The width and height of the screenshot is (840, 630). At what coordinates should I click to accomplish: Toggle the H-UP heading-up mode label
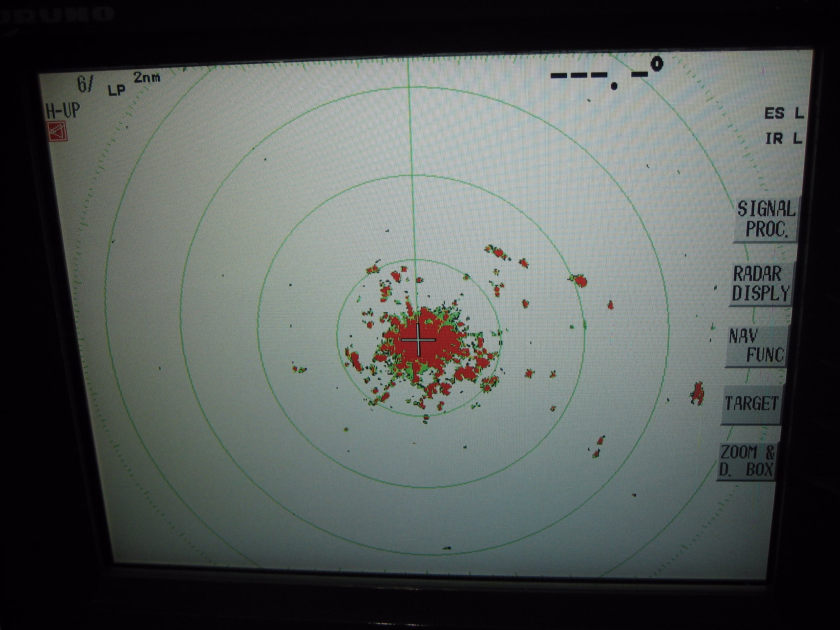pyautogui.click(x=63, y=111)
